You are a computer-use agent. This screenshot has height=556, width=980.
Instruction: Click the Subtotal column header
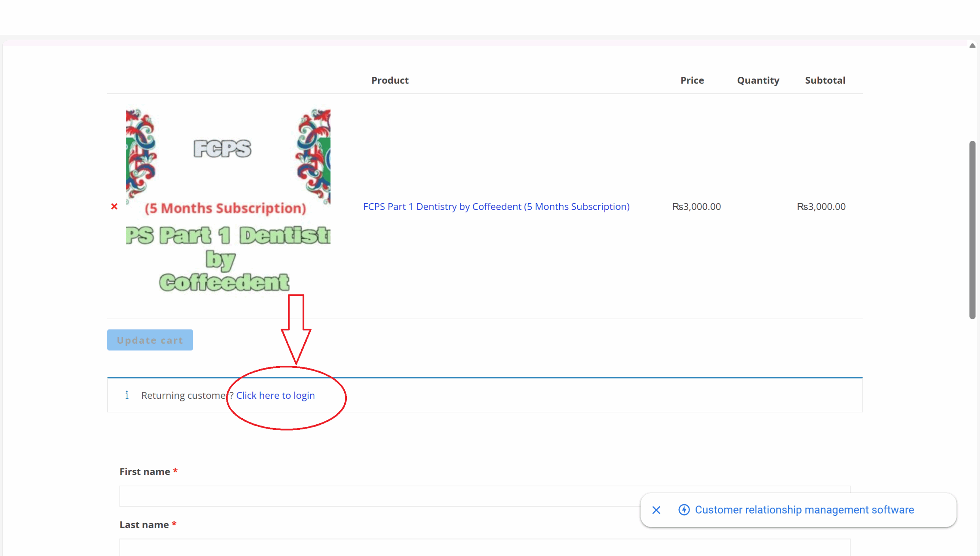(x=825, y=80)
